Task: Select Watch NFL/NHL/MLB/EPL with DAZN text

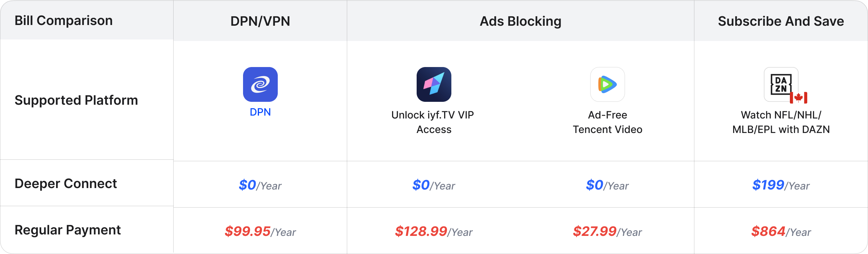Action: (x=781, y=122)
